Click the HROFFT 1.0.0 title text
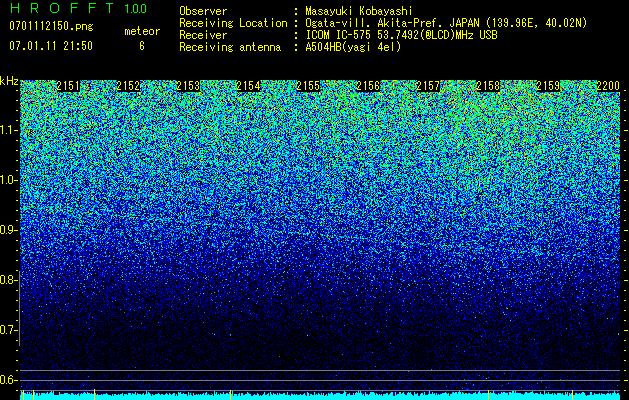The height and width of the screenshot is (400, 629). tap(78, 8)
